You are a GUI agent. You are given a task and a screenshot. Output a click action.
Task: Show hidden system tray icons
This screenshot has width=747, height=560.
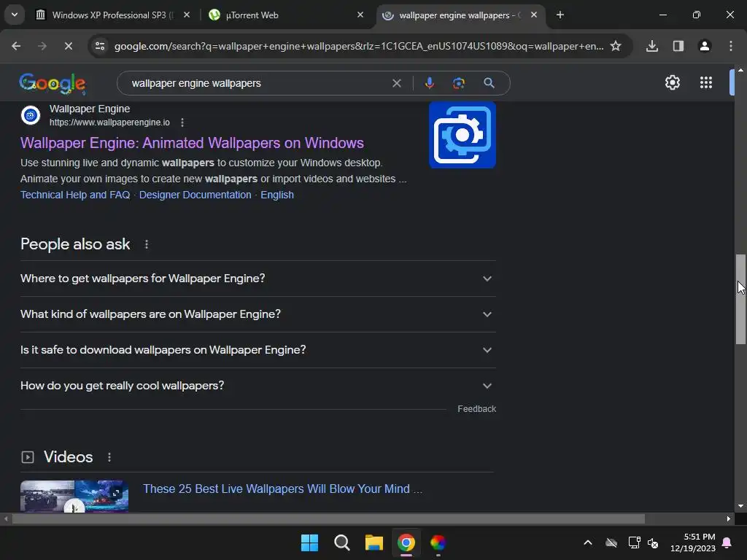588,542
